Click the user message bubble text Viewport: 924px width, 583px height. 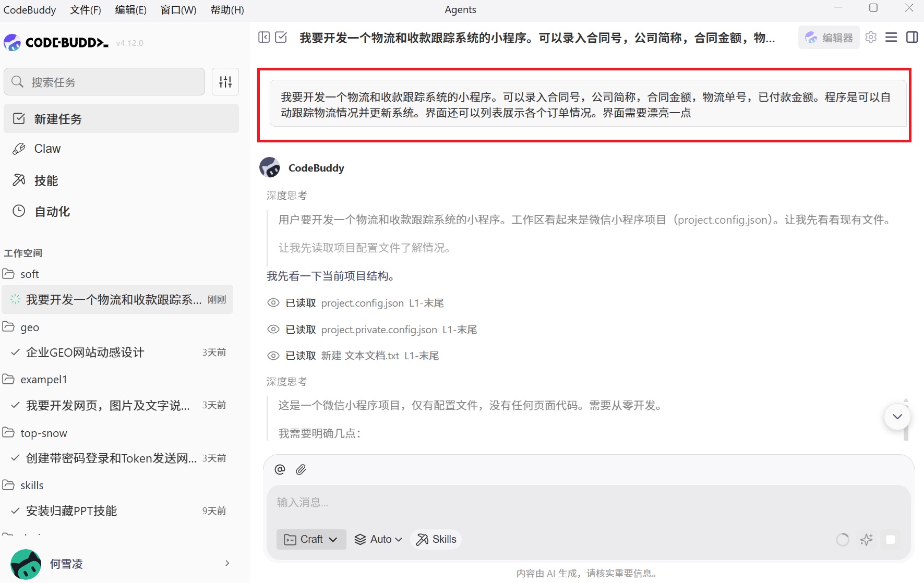pos(585,105)
